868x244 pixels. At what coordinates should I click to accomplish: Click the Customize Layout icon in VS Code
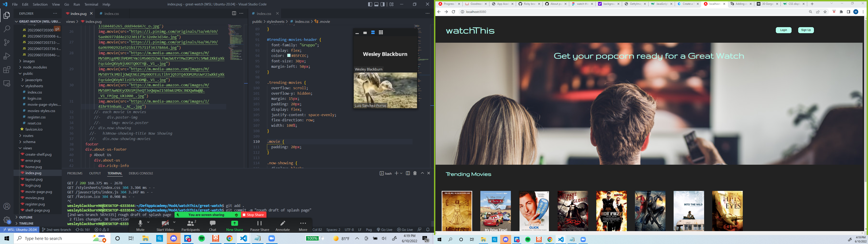pos(391,4)
